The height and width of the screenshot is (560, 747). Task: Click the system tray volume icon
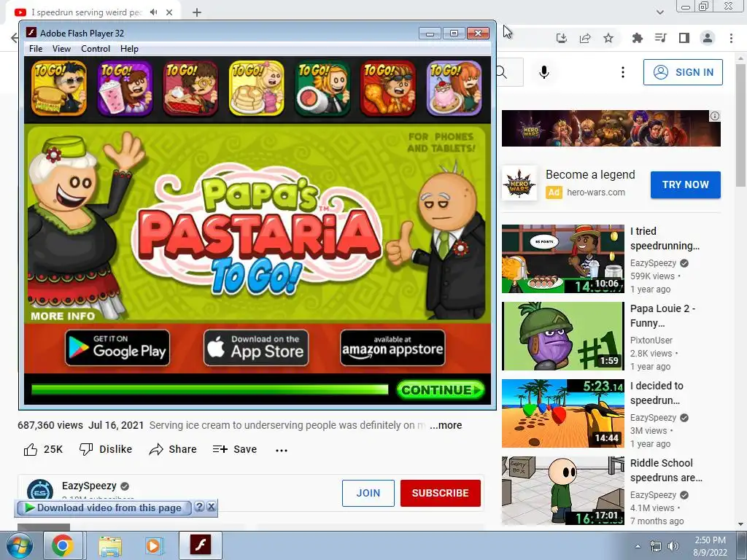coord(673,546)
